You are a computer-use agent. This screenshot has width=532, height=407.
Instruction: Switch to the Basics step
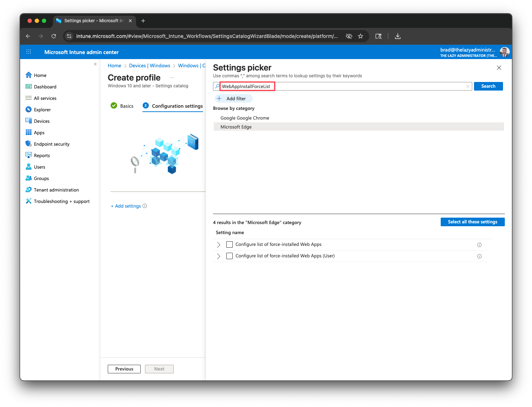point(122,106)
